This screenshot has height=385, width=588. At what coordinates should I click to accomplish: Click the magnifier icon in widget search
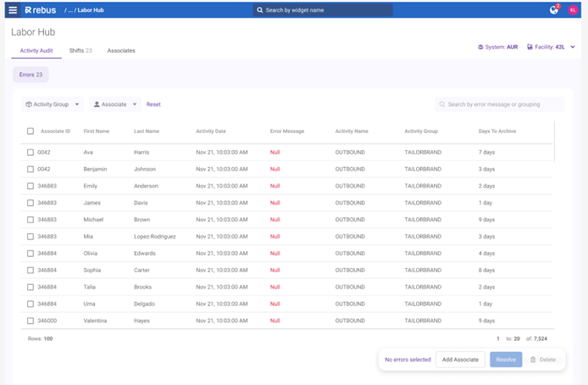260,10
